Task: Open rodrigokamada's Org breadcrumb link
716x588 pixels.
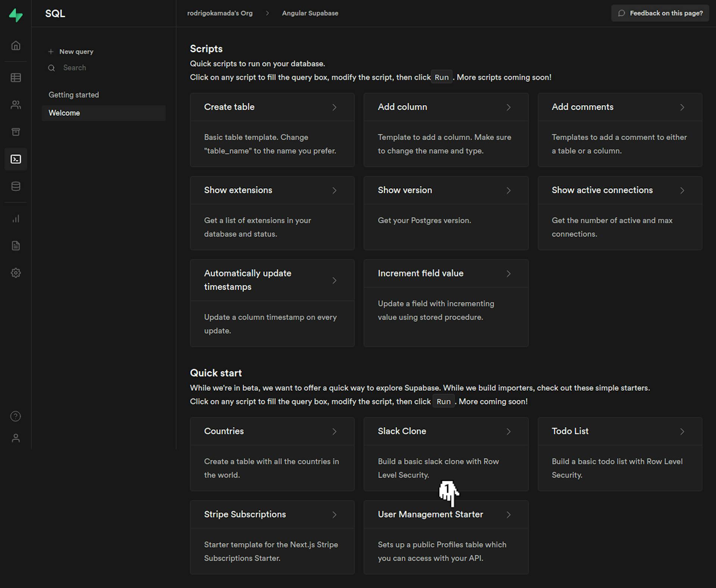Action: [x=220, y=13]
